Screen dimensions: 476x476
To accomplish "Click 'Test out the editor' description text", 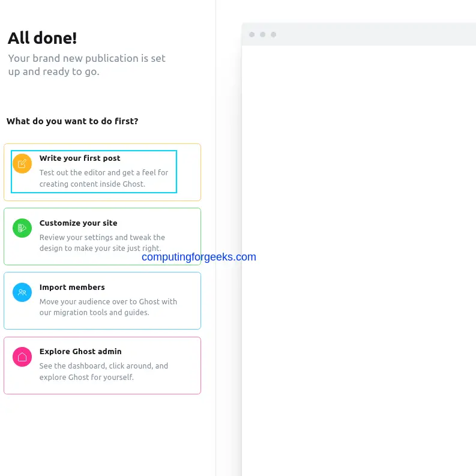I will point(104,178).
